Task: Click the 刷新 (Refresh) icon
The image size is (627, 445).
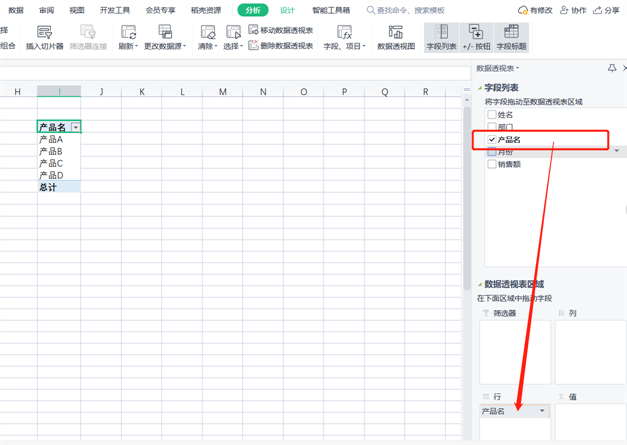Action: (128, 34)
